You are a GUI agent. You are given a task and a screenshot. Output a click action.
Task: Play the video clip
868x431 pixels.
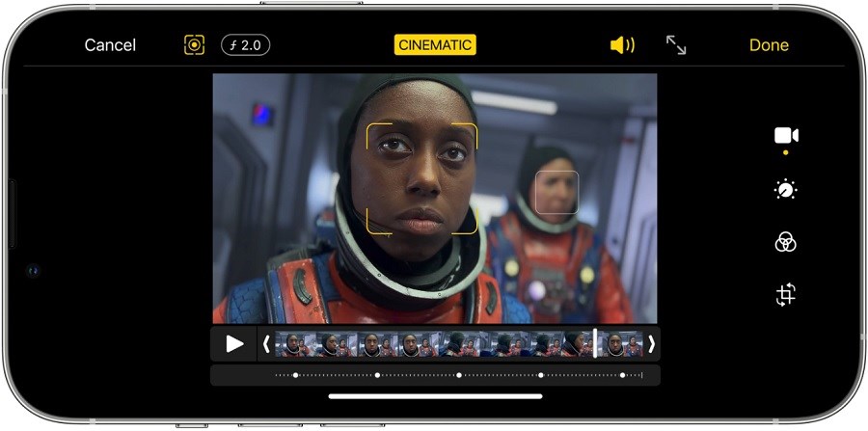(234, 344)
